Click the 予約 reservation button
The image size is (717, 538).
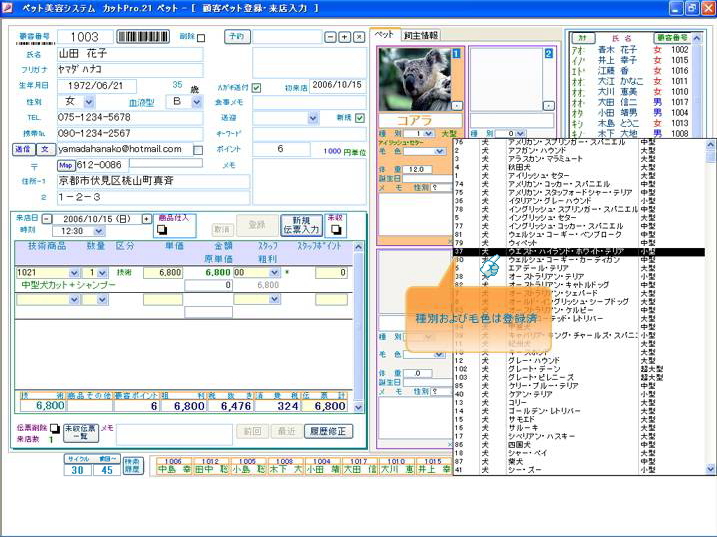coord(237,37)
